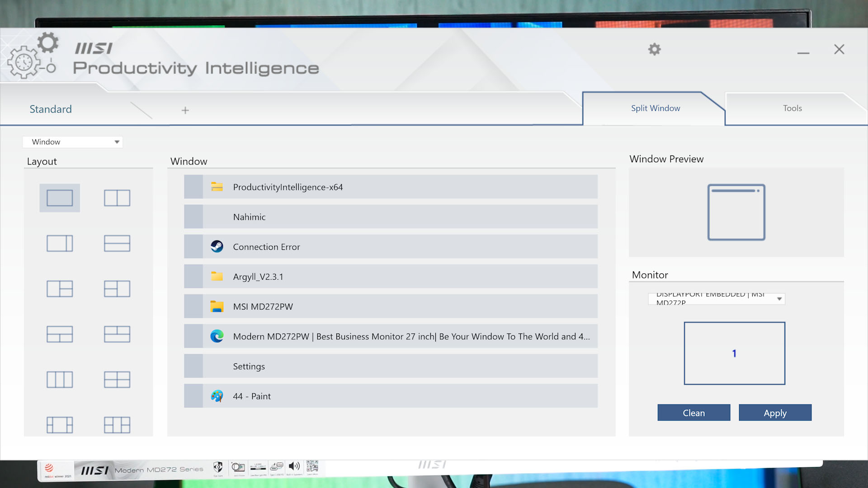Click the Edge browser icon in window list
The width and height of the screenshot is (868, 488).
[217, 336]
